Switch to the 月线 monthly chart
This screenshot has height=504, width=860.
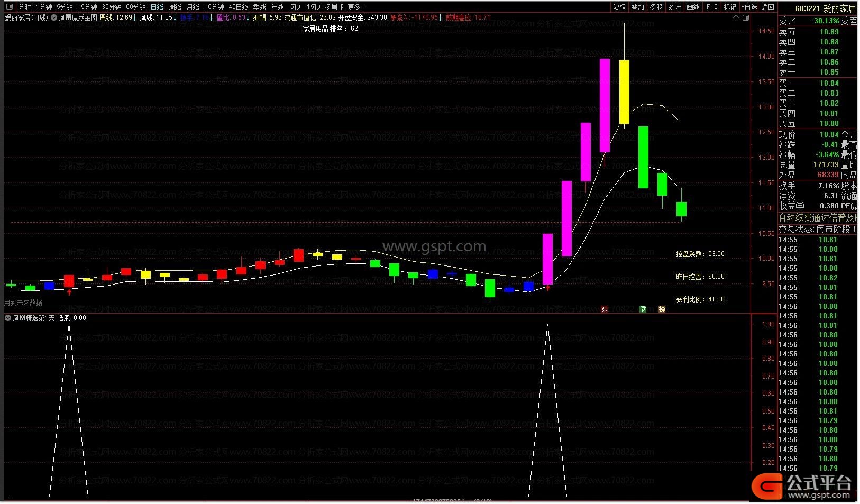coord(193,7)
